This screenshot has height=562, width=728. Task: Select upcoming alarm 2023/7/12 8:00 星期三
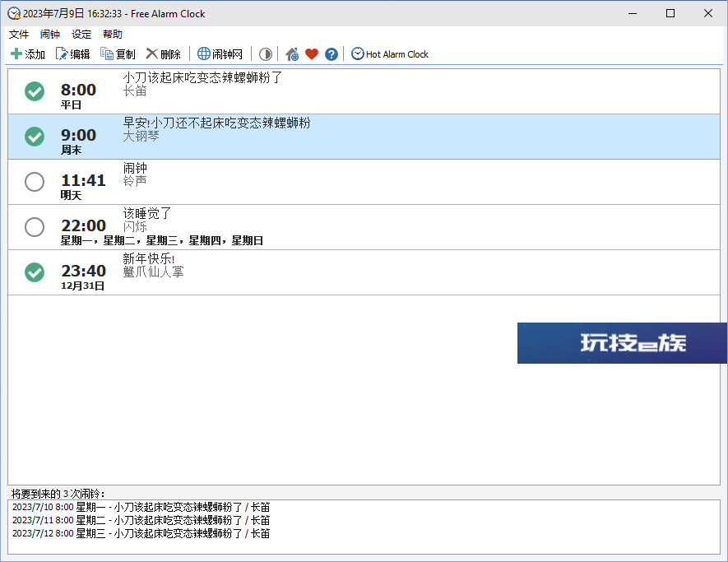pyautogui.click(x=141, y=533)
